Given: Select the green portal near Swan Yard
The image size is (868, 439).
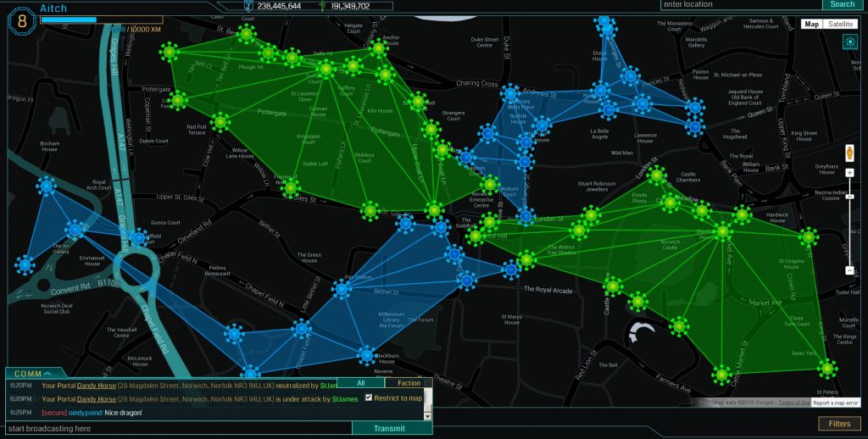Looking at the screenshot, I should click(x=827, y=368).
